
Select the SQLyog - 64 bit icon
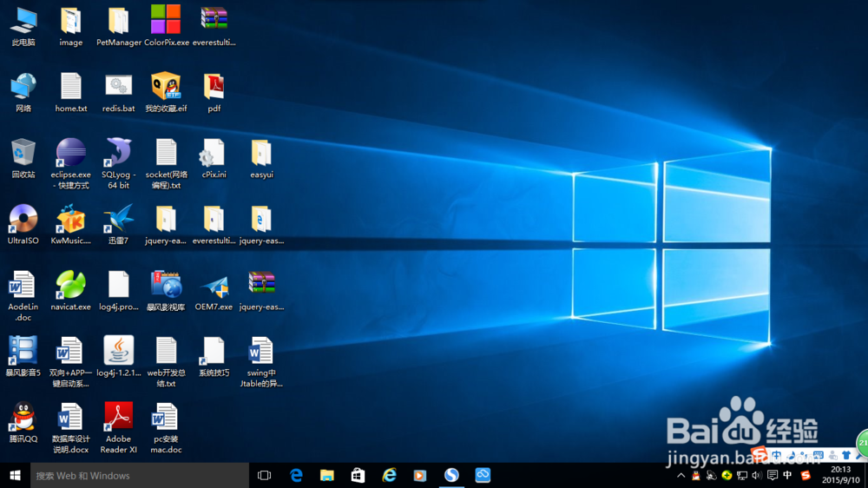118,164
